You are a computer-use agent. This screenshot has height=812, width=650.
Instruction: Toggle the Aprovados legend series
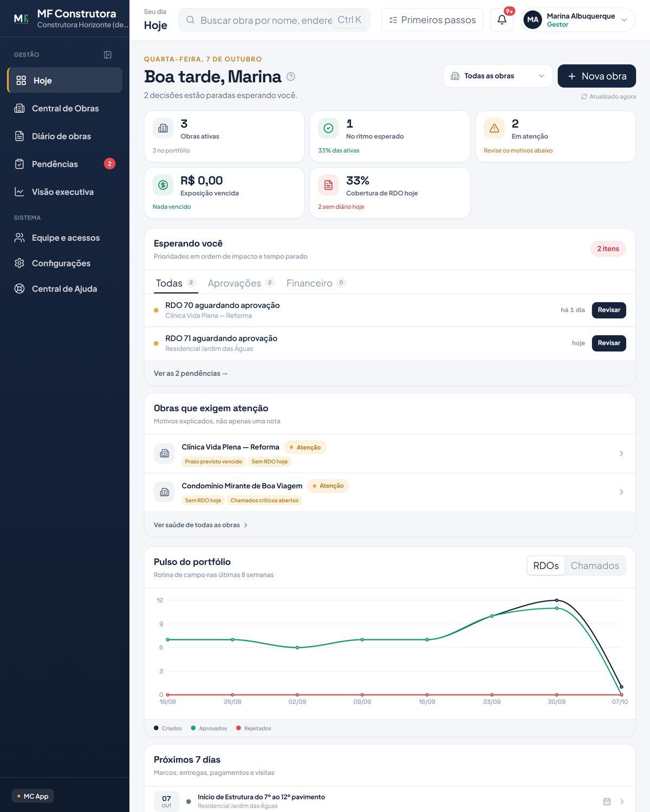[x=209, y=729]
